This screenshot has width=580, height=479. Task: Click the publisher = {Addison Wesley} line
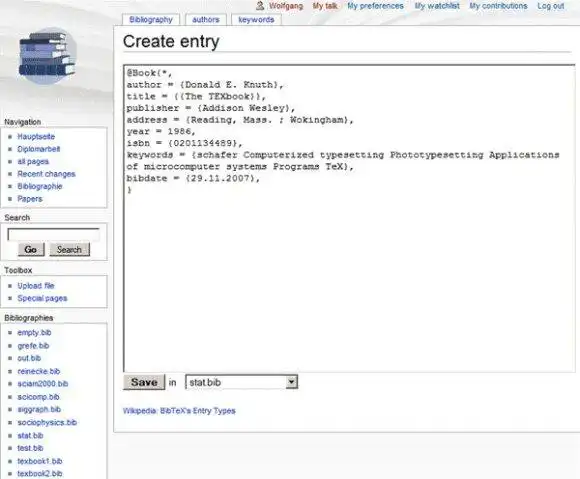[x=211, y=108]
